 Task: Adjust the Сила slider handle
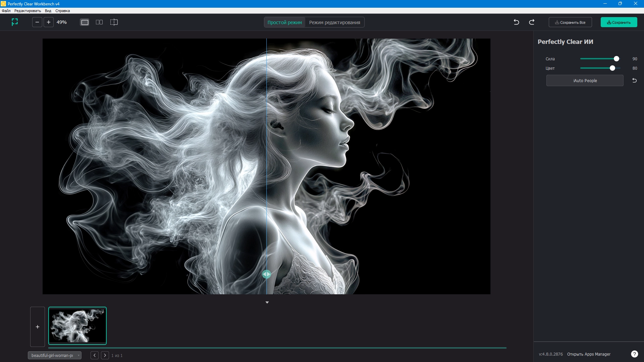pos(616,59)
